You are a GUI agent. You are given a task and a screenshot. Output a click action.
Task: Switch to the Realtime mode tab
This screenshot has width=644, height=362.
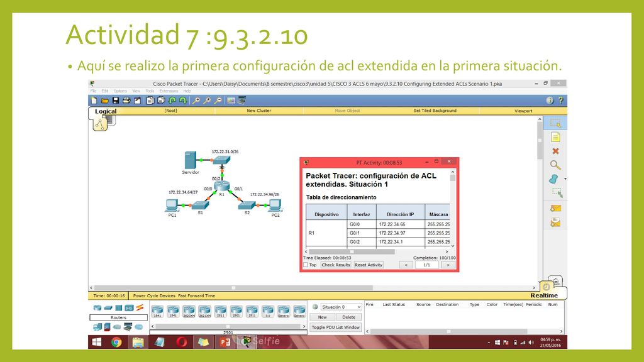click(544, 295)
